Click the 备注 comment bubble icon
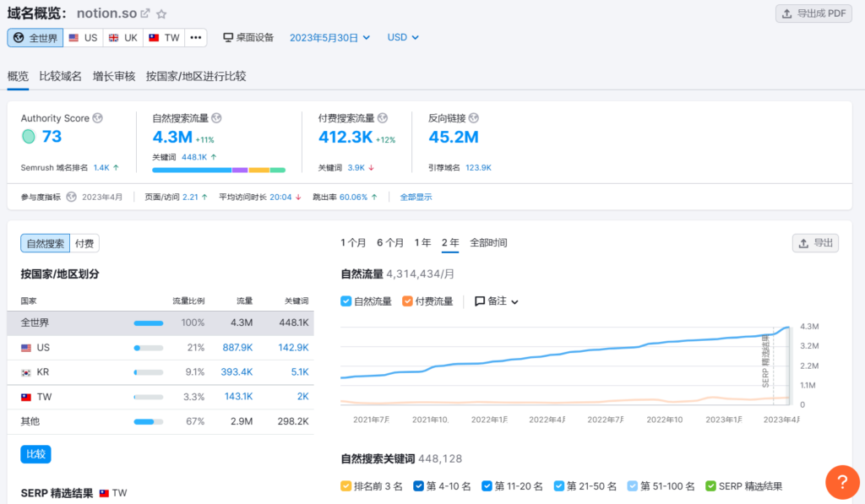 tap(480, 301)
